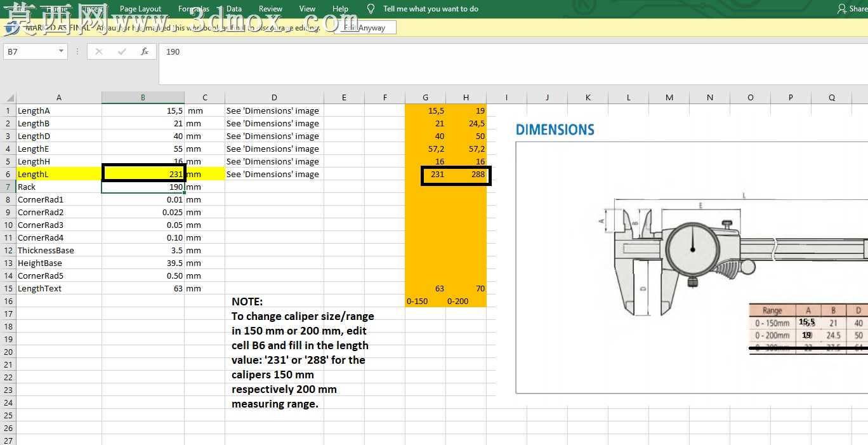This screenshot has height=445, width=868.
Task: Select row 6 header
Action: [x=8, y=174]
